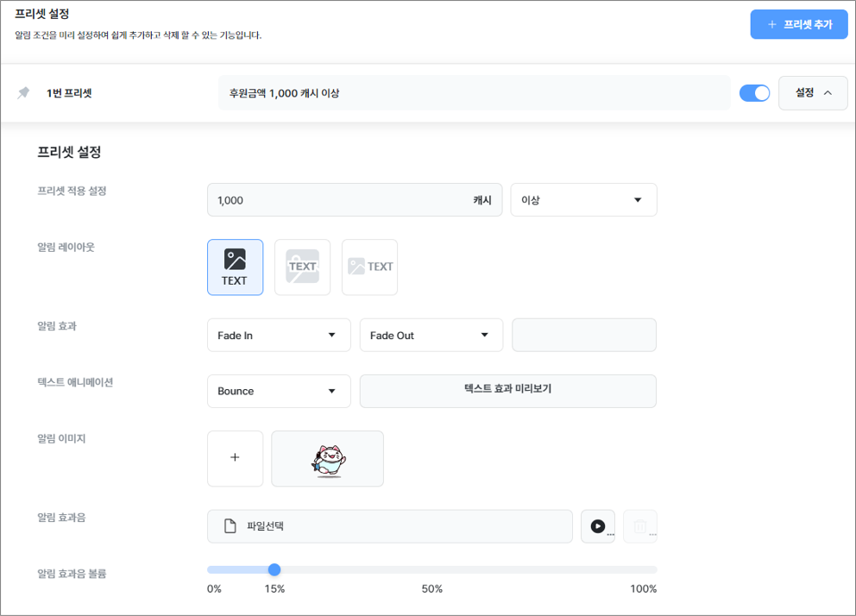This screenshot has height=616, width=856.
Task: Open the Fade In effect dropdown
Action: (x=279, y=335)
